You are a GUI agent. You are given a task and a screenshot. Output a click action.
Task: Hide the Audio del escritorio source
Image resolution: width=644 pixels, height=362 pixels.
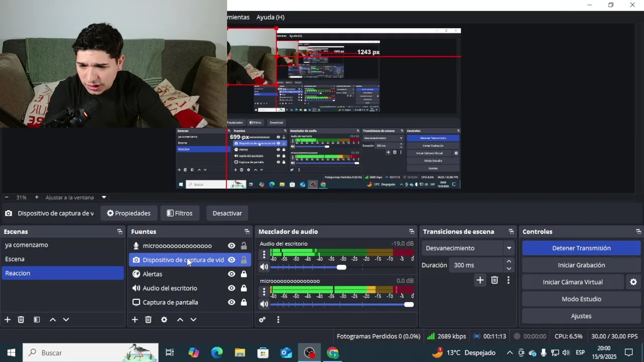231,288
